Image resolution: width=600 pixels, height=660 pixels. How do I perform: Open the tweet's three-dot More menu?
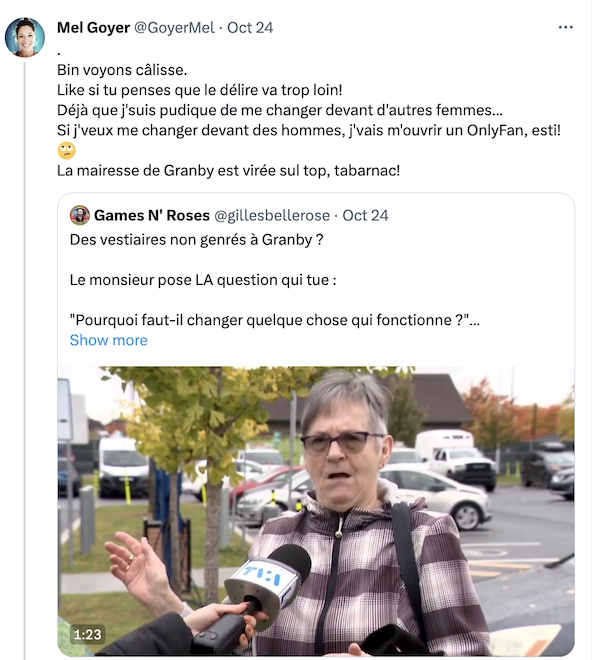pos(566,27)
